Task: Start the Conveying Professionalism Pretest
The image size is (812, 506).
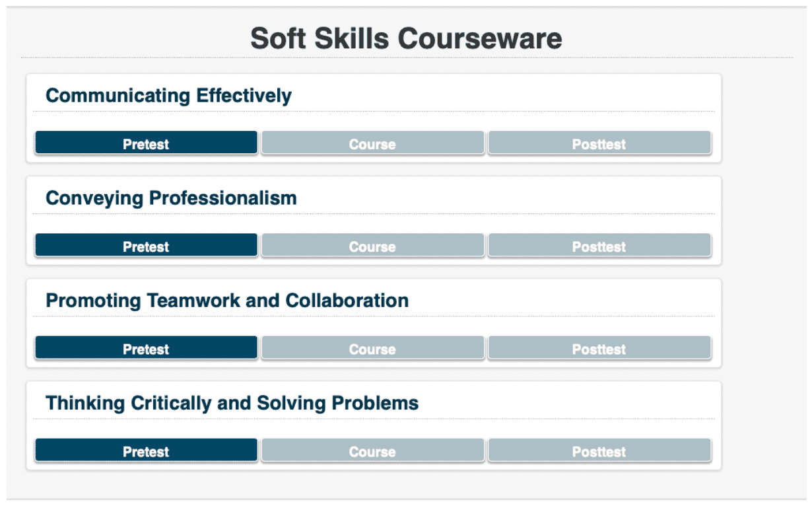Action: [146, 246]
